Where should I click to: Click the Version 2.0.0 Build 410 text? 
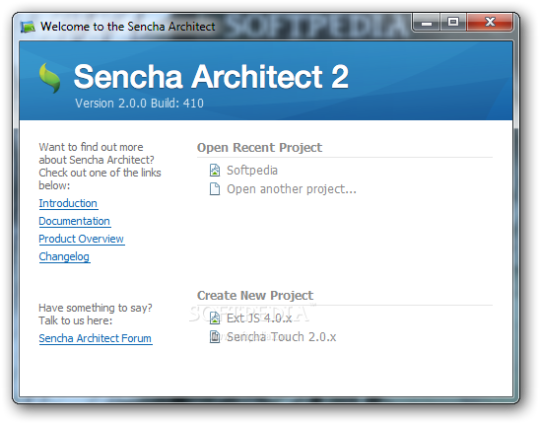pyautogui.click(x=139, y=103)
